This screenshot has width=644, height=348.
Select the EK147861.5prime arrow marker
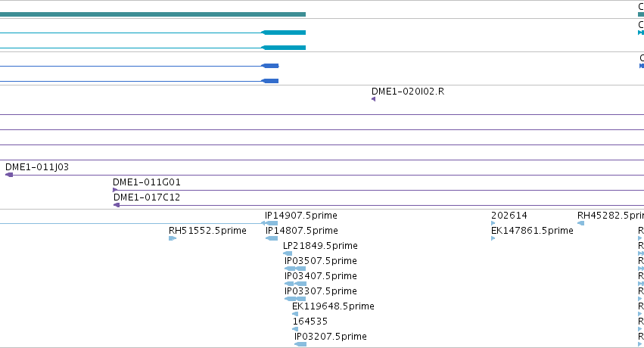[493, 238]
